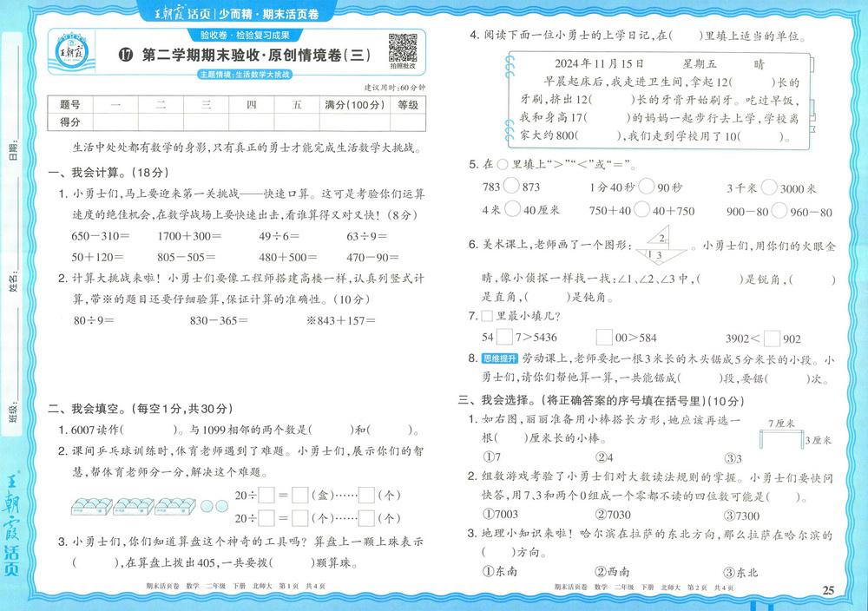
Task: Click the circle between 900−80 and 960−80
Action: [779, 210]
